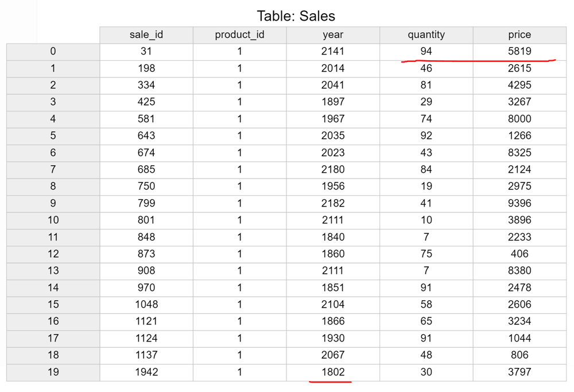Select the quantity column header

point(426,35)
